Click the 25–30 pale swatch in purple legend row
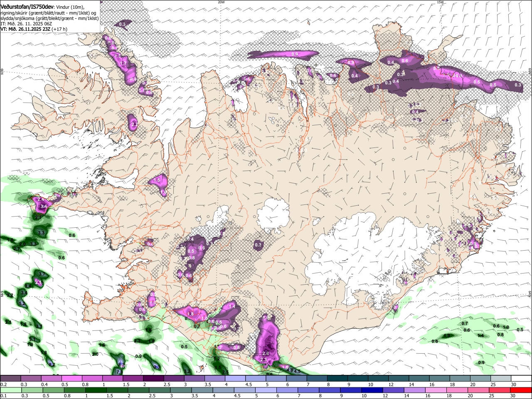This screenshot has height=399, width=532. (500, 379)
